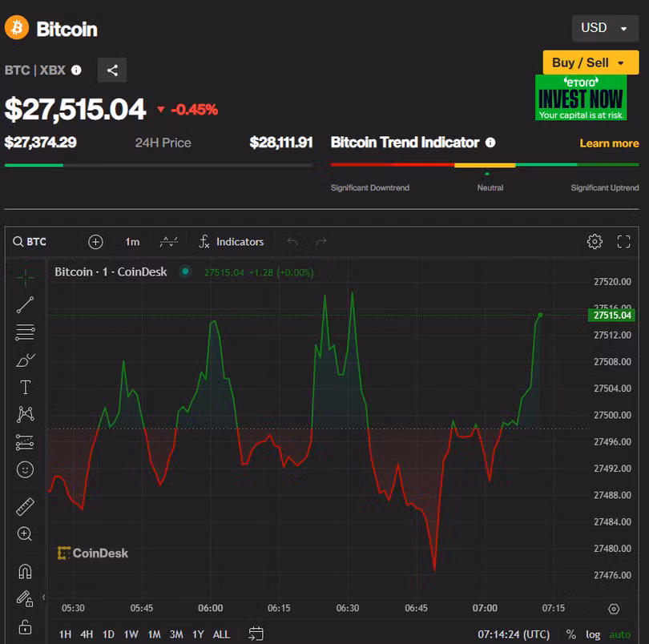Viewport: 649px width, 644px height.
Task: Toggle percent scale on price axis
Action: pos(570,634)
